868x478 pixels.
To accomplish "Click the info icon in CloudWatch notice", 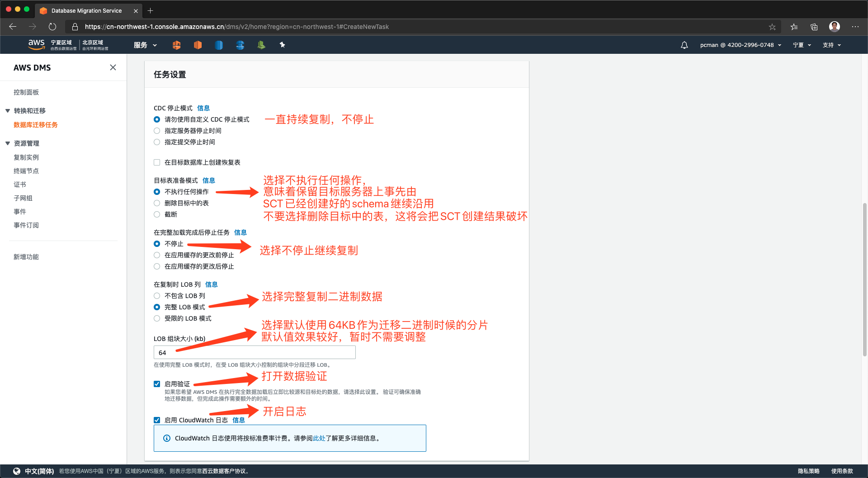I will click(x=167, y=438).
